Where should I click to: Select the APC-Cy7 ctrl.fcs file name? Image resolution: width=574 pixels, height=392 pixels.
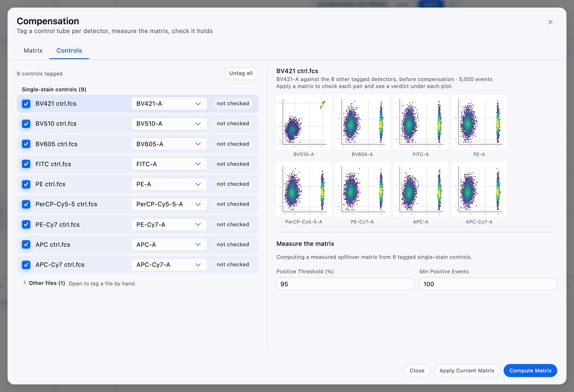tap(60, 265)
